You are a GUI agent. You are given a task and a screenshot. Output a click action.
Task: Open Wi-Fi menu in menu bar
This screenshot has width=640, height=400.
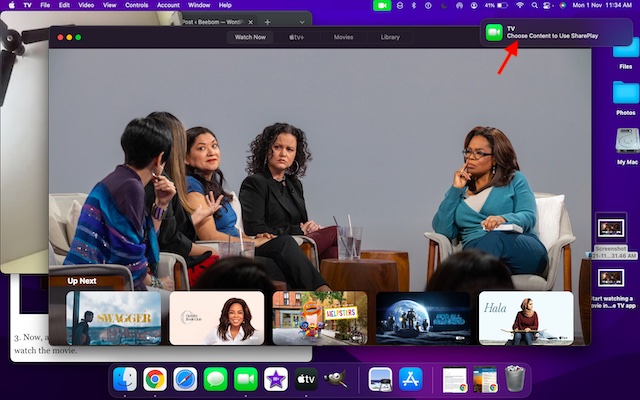[520, 5]
